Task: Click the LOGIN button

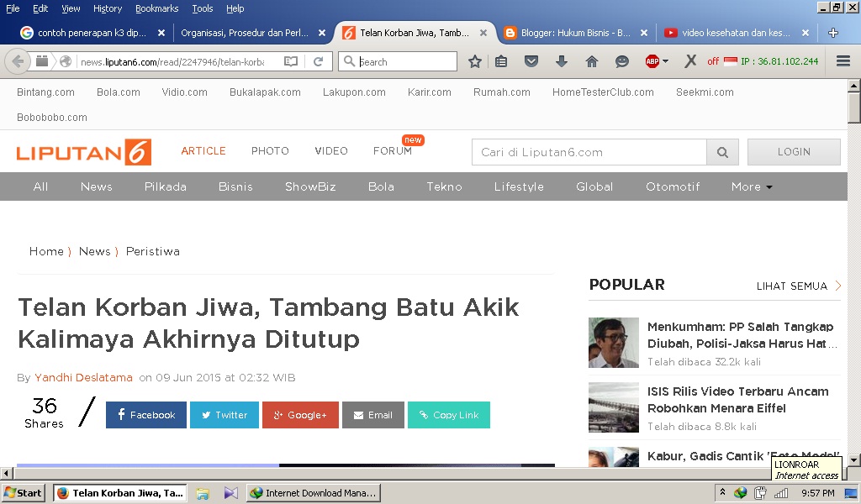Action: click(793, 151)
